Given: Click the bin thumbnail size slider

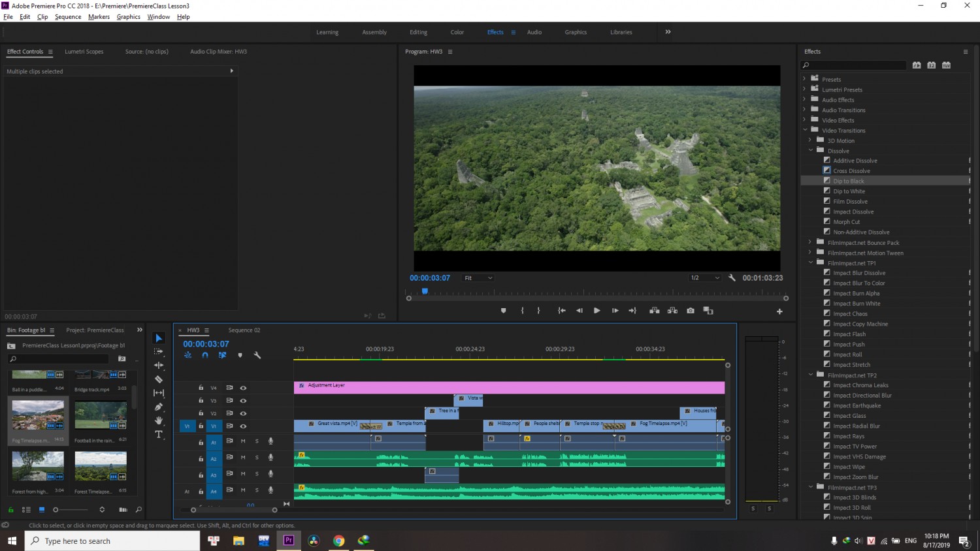Looking at the screenshot, I should coord(71,509).
